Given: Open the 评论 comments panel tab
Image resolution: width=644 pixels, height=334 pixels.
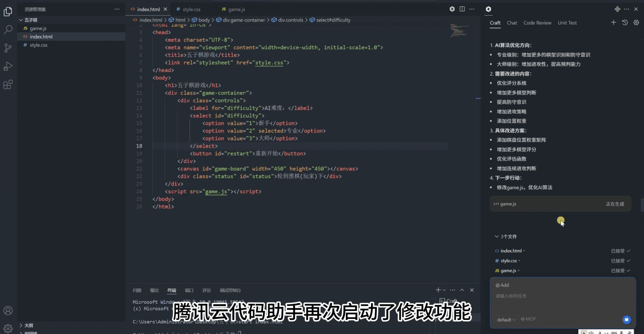Looking at the screenshot, I should (207, 290).
